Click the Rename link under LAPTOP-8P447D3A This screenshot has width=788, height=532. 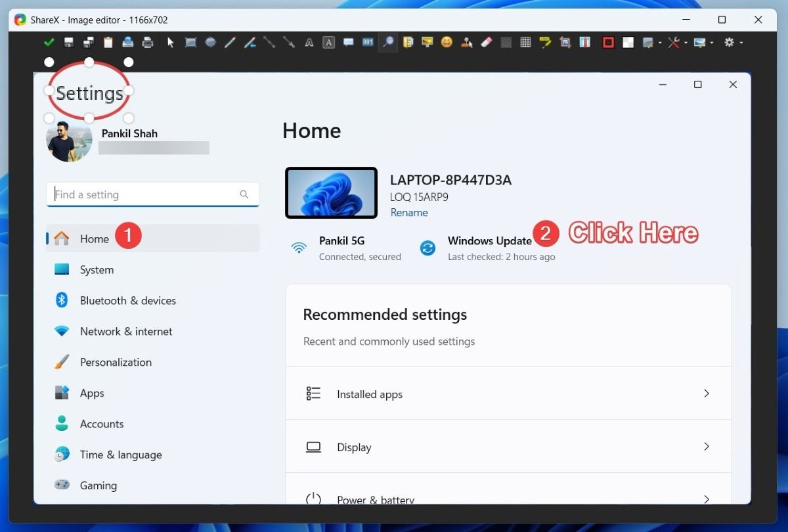click(408, 212)
